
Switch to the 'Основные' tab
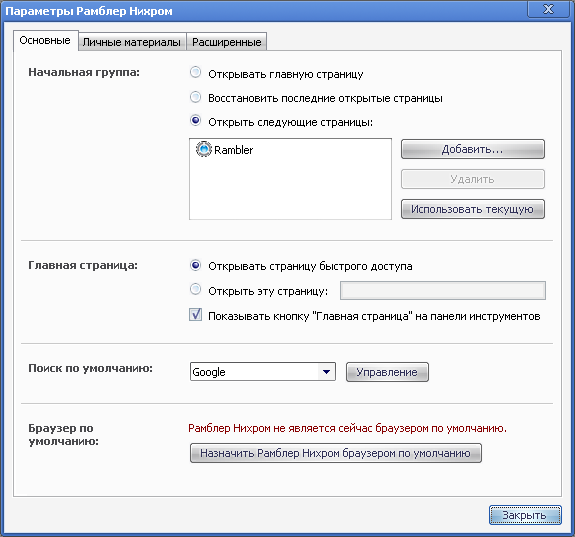[45, 40]
